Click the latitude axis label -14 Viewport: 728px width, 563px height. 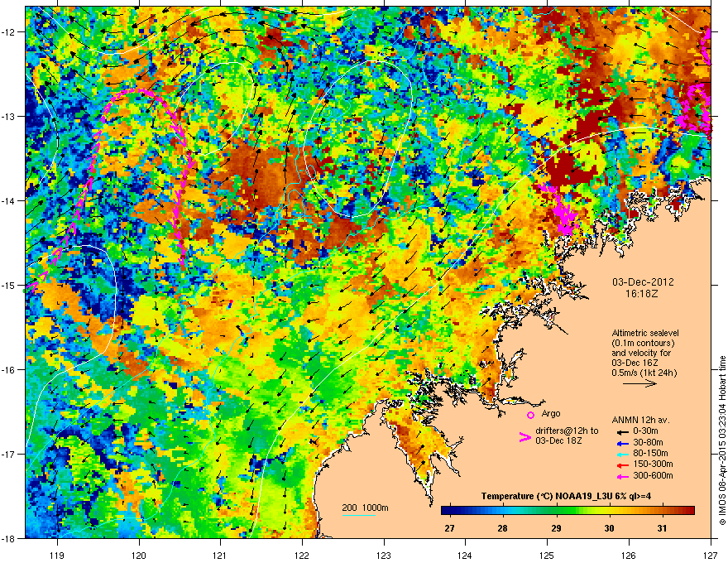pos(9,200)
